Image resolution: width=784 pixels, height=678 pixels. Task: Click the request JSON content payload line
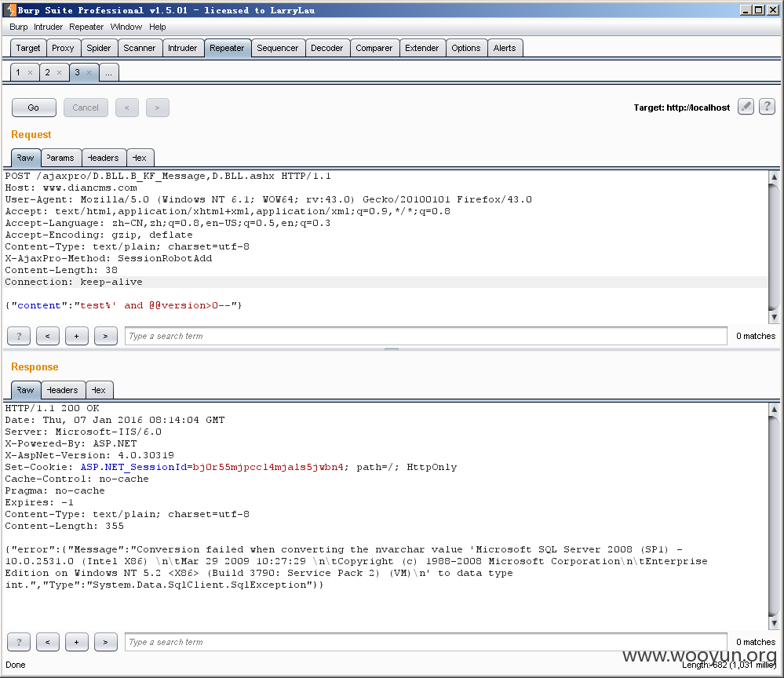(123, 305)
